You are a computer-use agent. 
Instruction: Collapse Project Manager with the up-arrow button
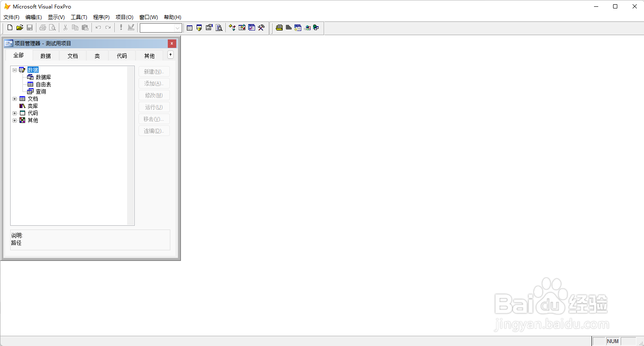170,55
